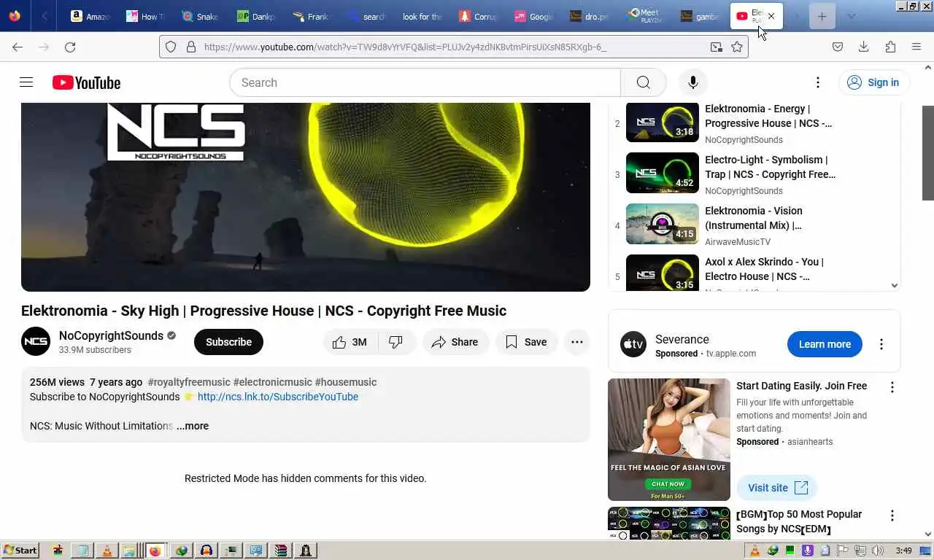Open the YouTube guide hamburger menu
This screenshot has height=560, width=934.
pyautogui.click(x=26, y=82)
